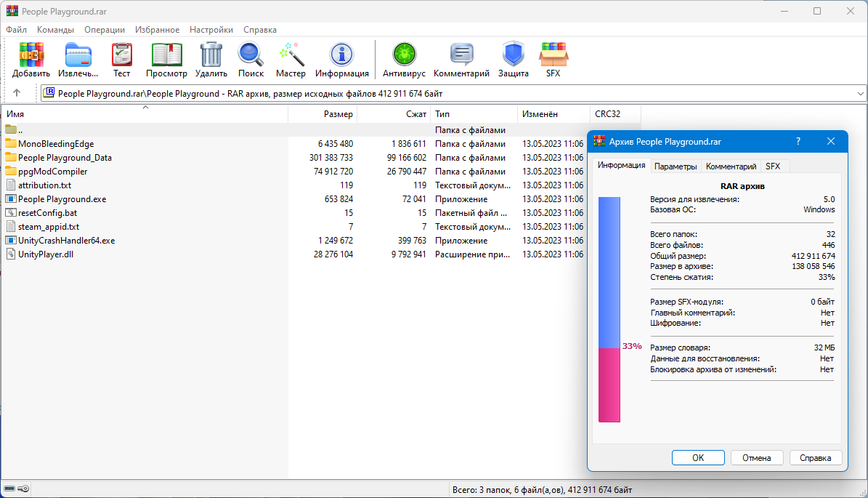The width and height of the screenshot is (868, 498).
Task: Go up one folder level arrow
Action: point(17,93)
